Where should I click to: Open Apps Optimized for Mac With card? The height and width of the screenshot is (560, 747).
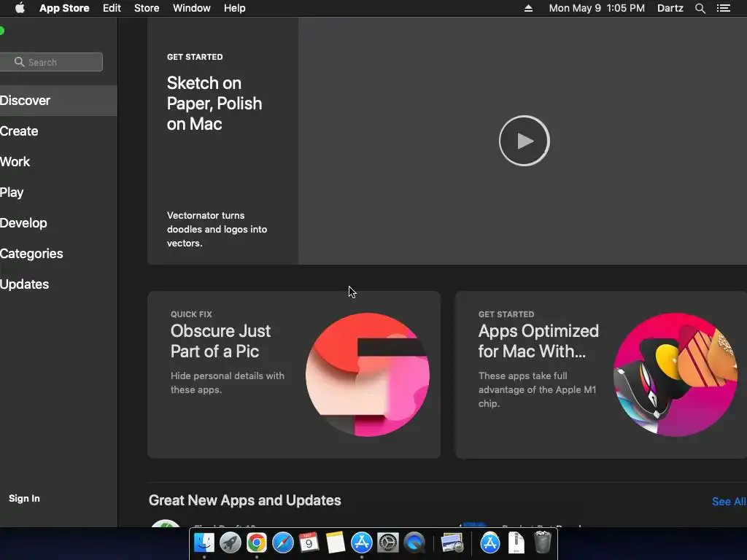coord(601,375)
